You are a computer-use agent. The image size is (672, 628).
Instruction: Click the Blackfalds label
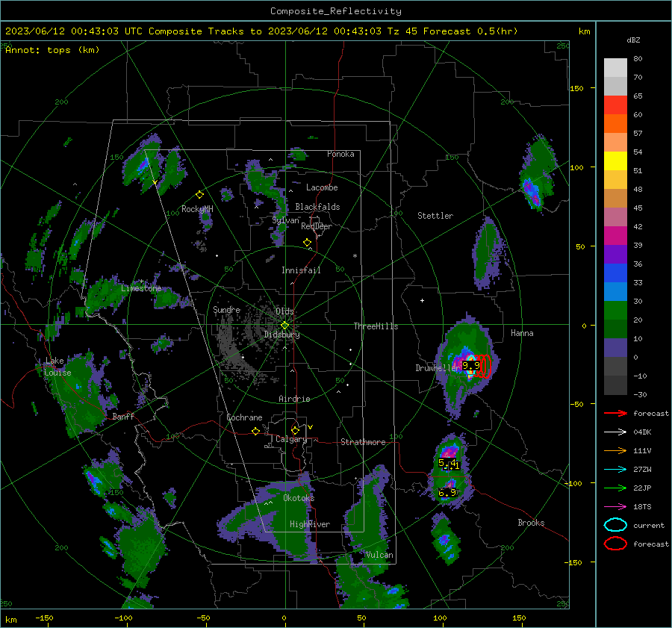317,207
